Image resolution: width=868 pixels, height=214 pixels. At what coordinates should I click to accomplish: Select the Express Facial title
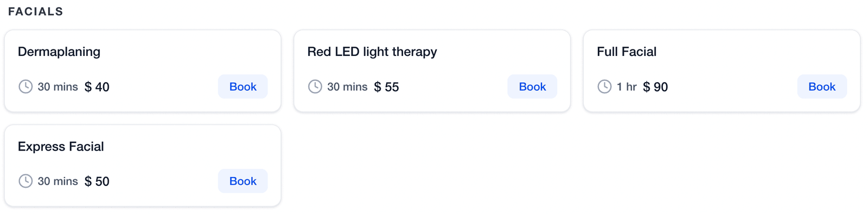[61, 146]
